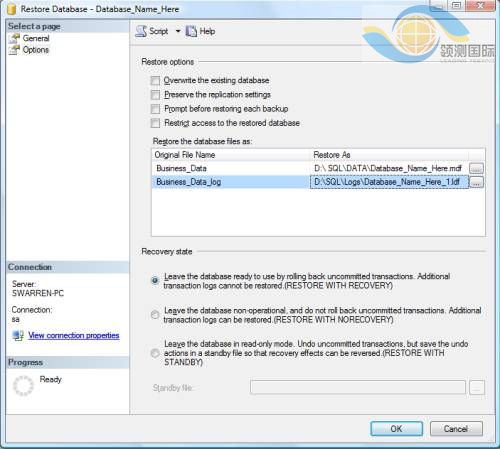Check Preserve the replication settings
The width and height of the screenshot is (500, 449).
155,95
